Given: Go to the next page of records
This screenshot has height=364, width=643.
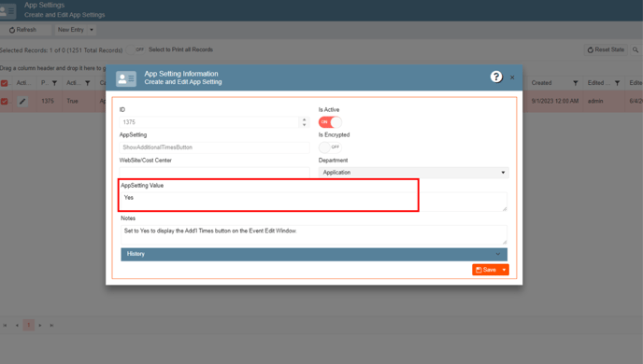Looking at the screenshot, I should click(40, 326).
